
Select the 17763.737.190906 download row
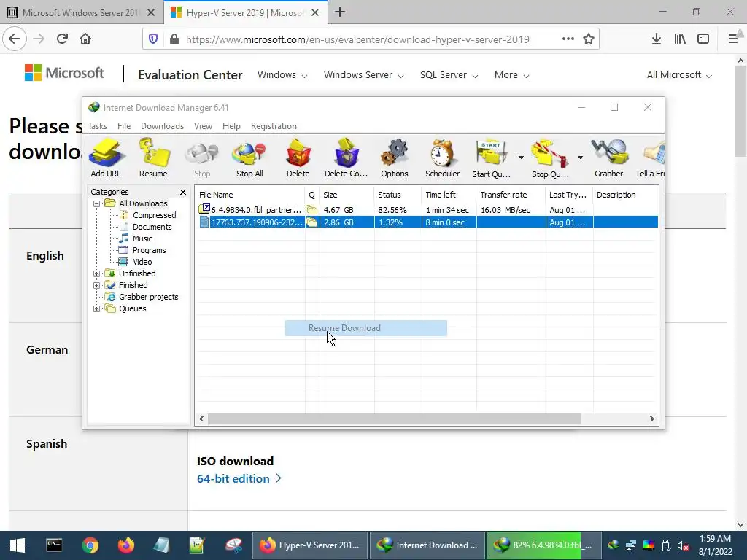pos(427,222)
